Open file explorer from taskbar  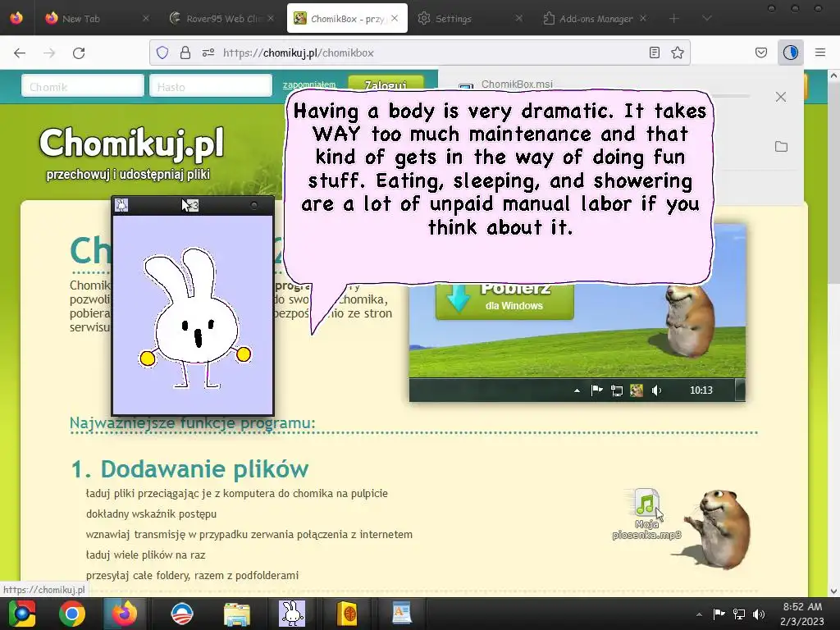pyautogui.click(x=237, y=614)
